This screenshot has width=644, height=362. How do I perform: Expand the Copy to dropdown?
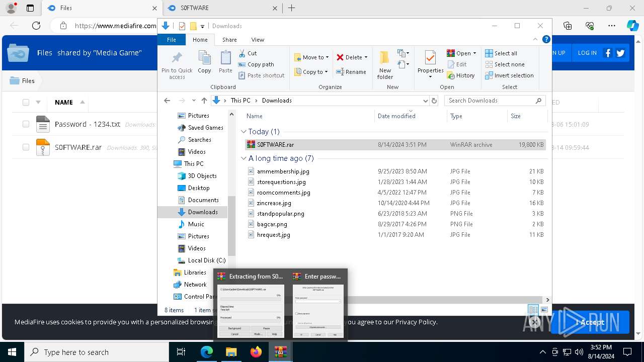tap(327, 72)
